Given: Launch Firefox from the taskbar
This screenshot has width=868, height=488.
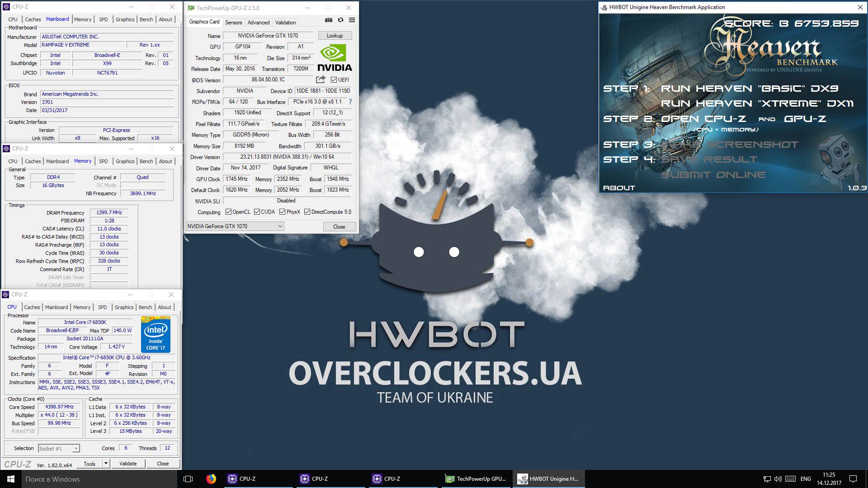Looking at the screenshot, I should point(211,479).
